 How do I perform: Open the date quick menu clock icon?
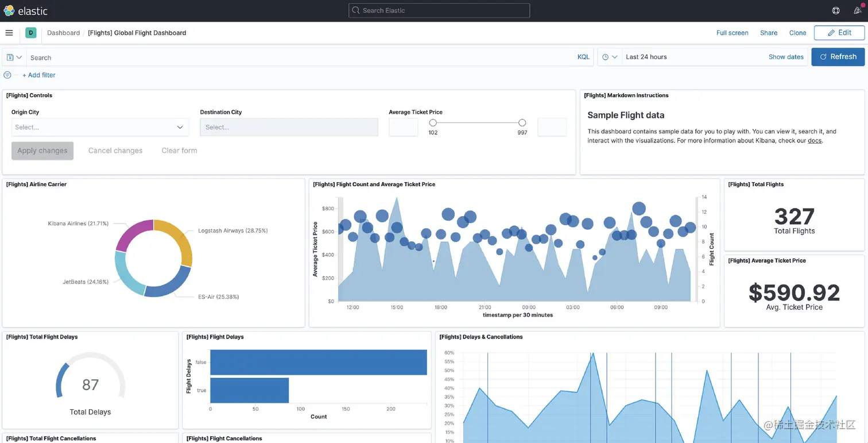point(610,57)
